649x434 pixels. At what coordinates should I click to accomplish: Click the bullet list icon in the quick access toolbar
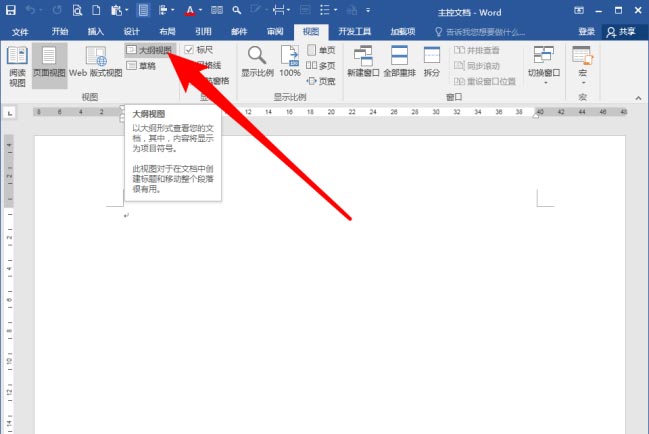[325, 10]
